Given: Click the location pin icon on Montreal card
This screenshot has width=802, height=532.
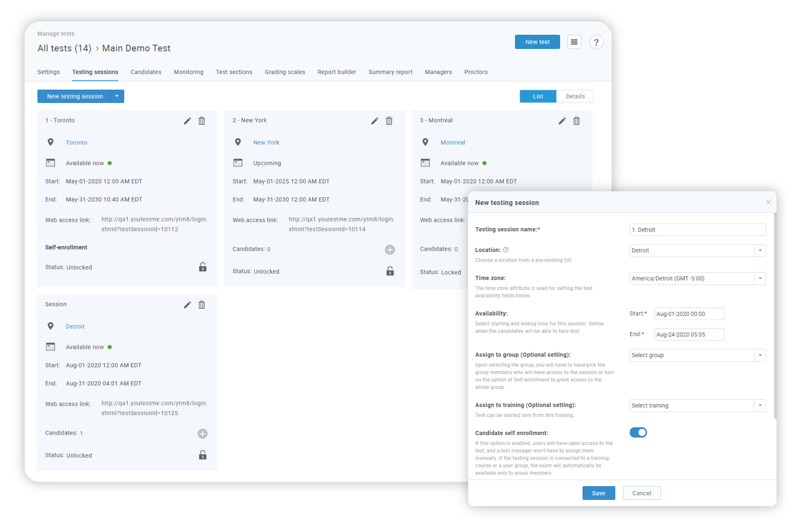Looking at the screenshot, I should [426, 142].
